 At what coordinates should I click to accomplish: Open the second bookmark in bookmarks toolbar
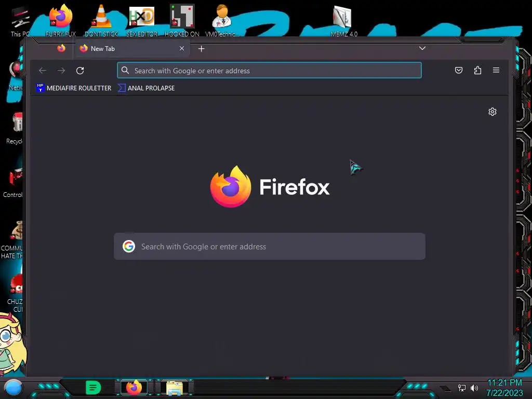(x=146, y=88)
